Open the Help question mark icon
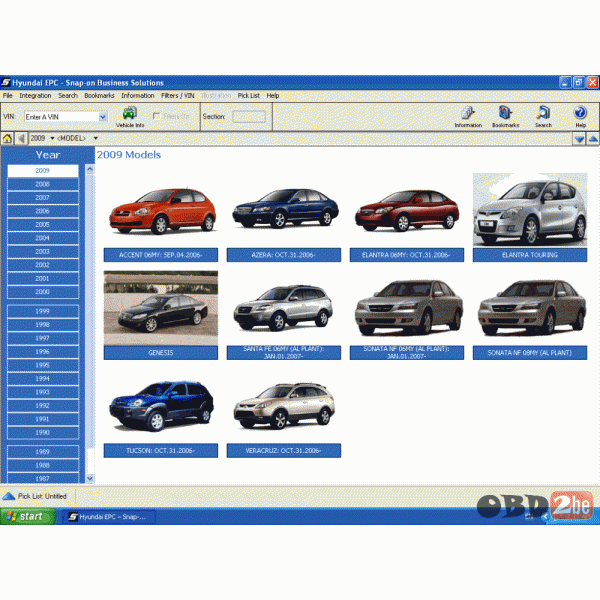This screenshot has height=600, width=600. (x=580, y=113)
